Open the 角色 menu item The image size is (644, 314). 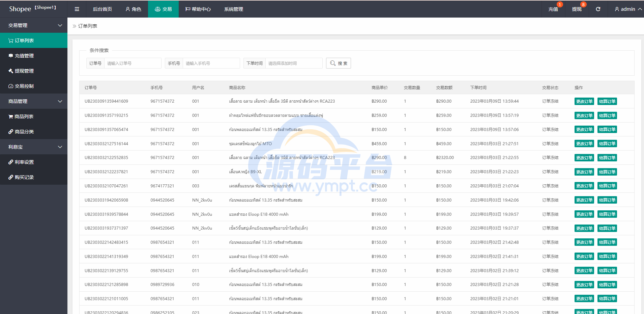[x=133, y=9]
